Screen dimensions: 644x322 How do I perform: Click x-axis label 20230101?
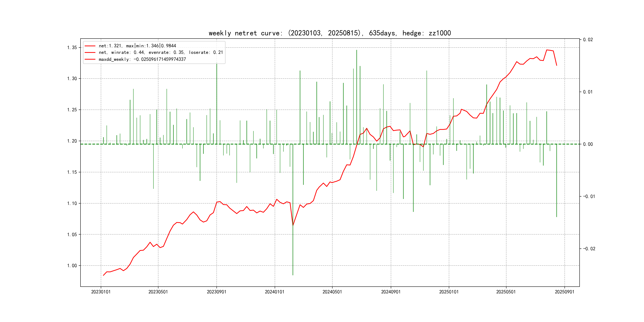click(x=101, y=292)
